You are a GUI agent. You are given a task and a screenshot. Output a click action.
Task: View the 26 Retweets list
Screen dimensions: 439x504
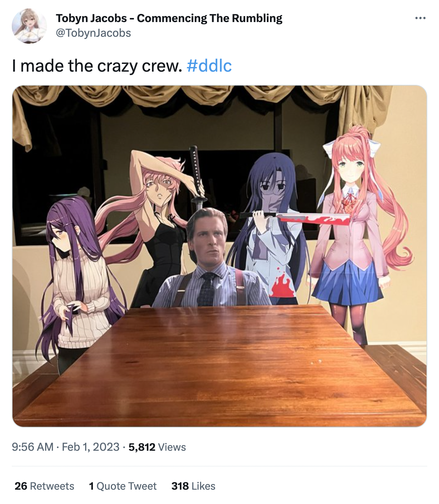coord(44,486)
